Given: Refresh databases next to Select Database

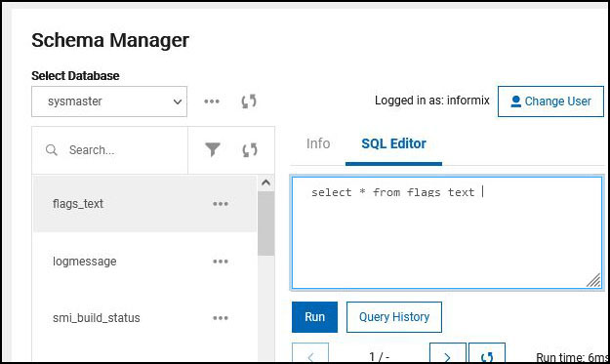Looking at the screenshot, I should coord(249,101).
